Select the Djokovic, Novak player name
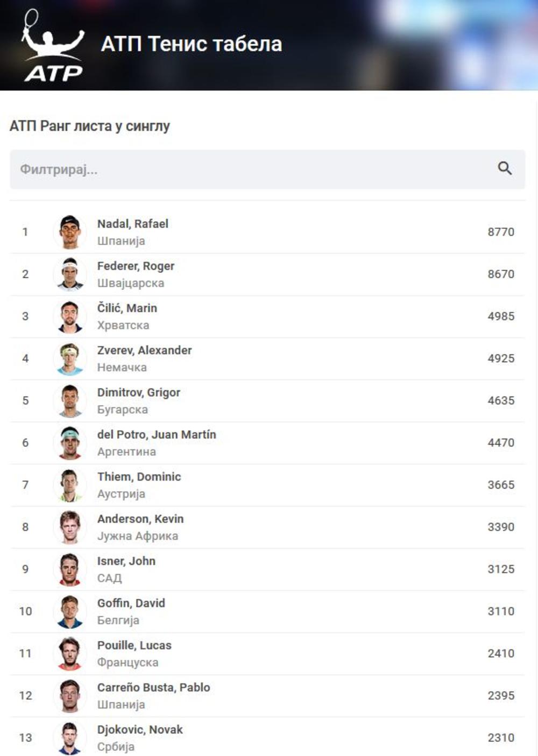Screen dimensions: 538x756 (x=140, y=730)
